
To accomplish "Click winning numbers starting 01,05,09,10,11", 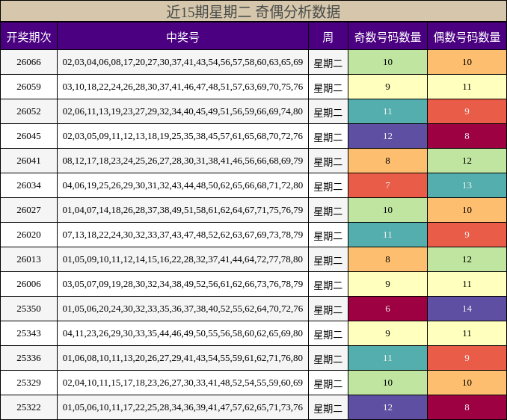I will (x=182, y=259).
